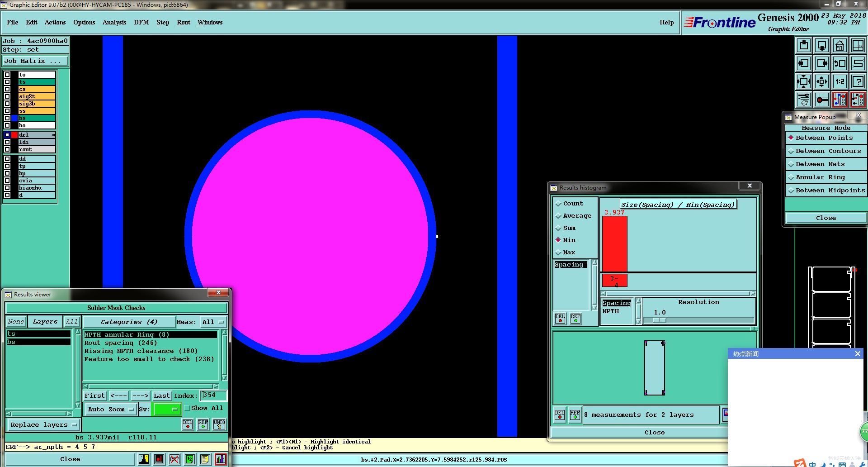Open the Auto Zoom dropdown

pos(111,409)
